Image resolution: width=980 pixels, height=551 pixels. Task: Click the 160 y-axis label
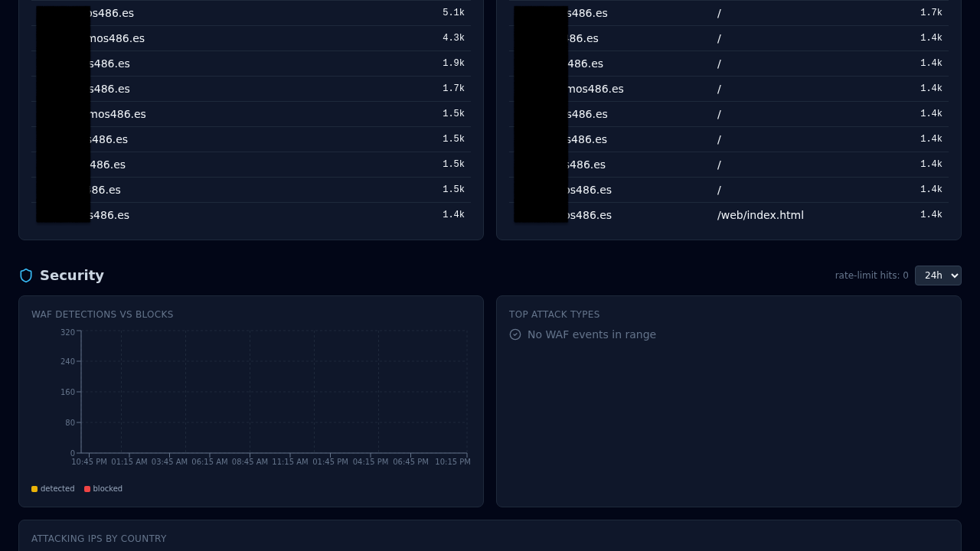pyautogui.click(x=68, y=393)
